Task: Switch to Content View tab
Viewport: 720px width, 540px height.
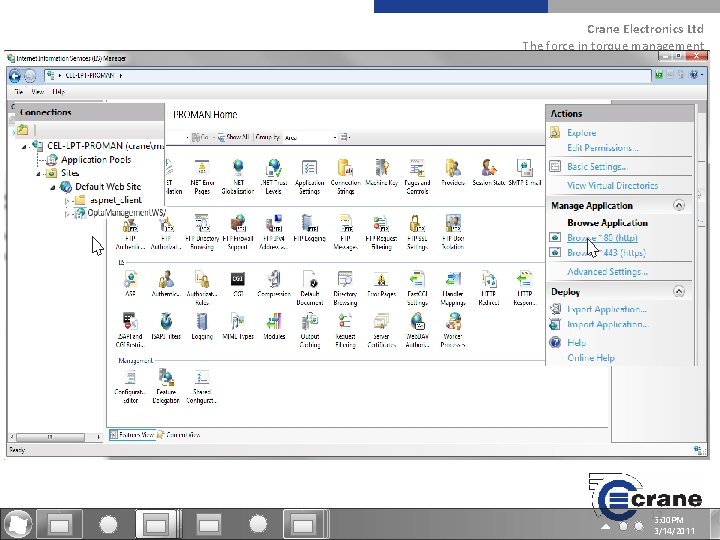Action: 179,434
